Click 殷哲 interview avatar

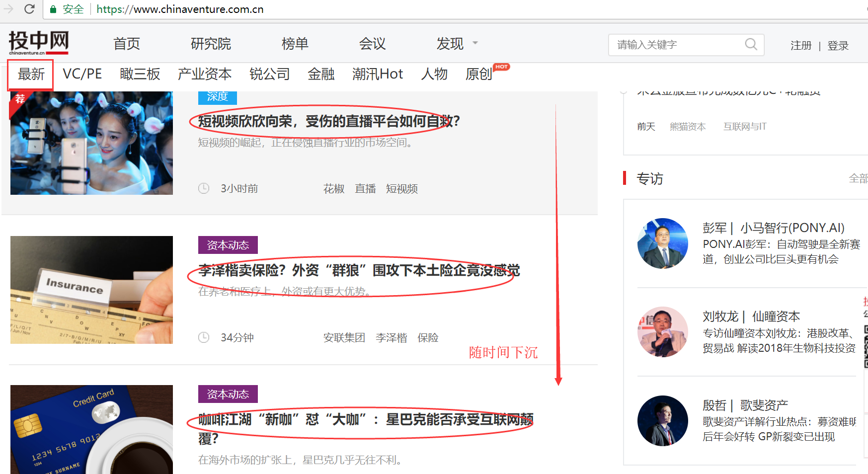point(663,421)
